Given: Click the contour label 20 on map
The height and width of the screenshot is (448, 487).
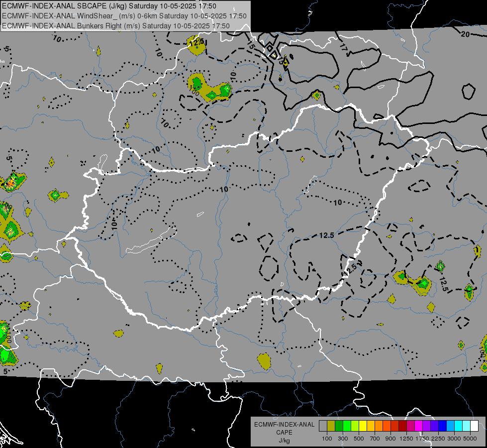Looking at the screenshot, I should coord(465,34).
